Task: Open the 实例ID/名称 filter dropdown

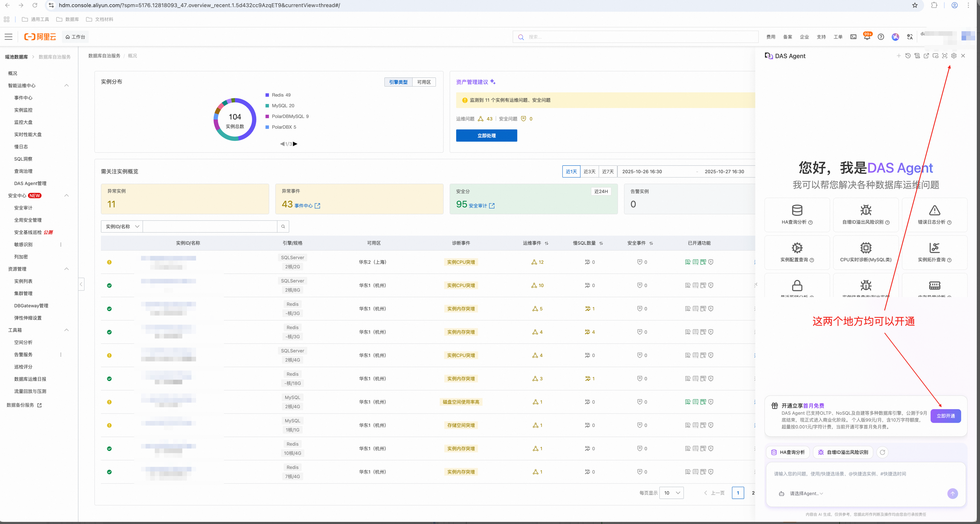Action: [x=122, y=226]
